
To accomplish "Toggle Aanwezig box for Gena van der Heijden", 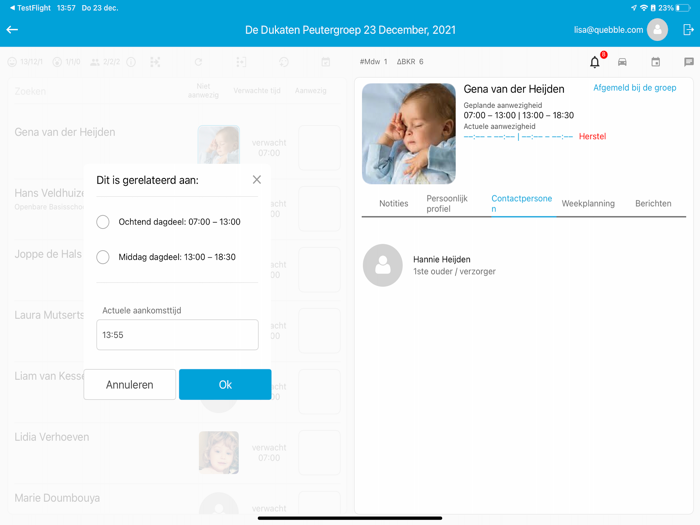I will pos(319,148).
